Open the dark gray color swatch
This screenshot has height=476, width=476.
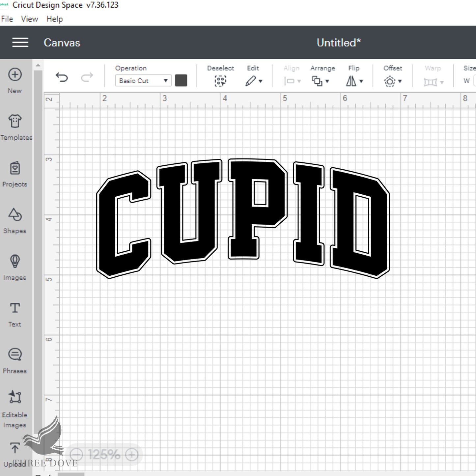(x=181, y=80)
